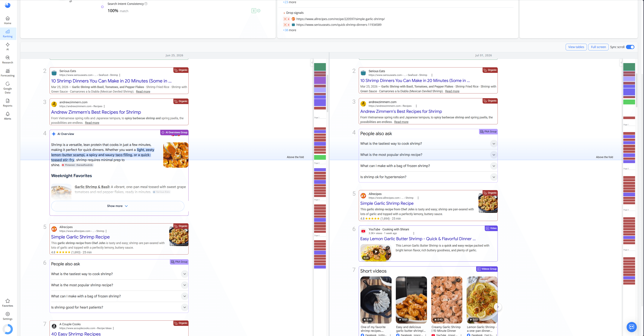Open the chat support bubble icon
Viewport: 644px width, 336px height.
(x=631, y=327)
